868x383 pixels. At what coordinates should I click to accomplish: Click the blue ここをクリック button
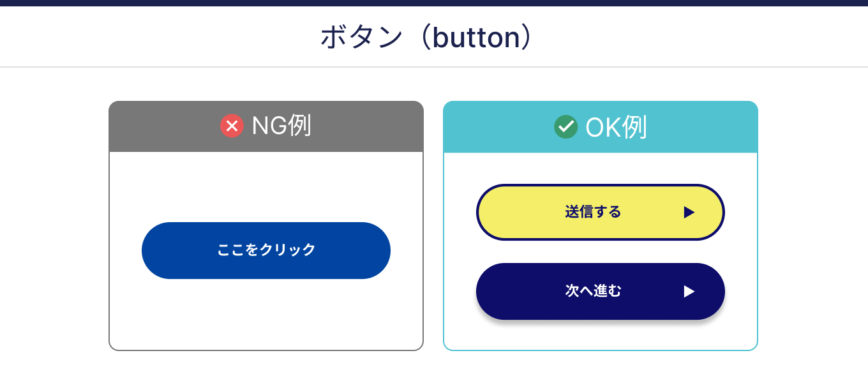(x=266, y=250)
